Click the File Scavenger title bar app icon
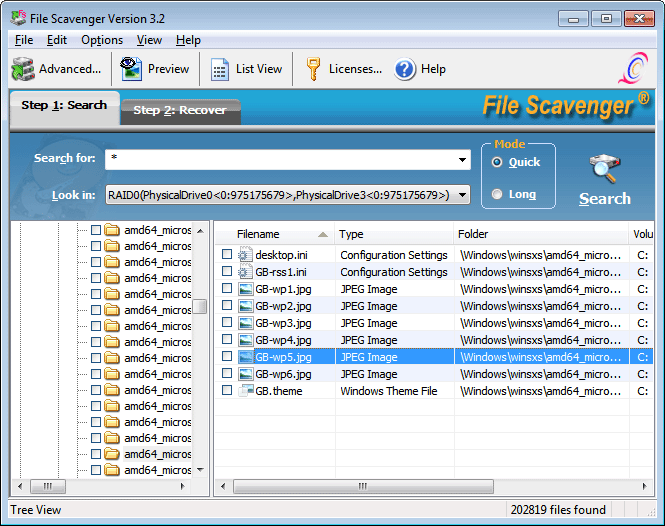This screenshot has width=665, height=526. click(x=18, y=18)
